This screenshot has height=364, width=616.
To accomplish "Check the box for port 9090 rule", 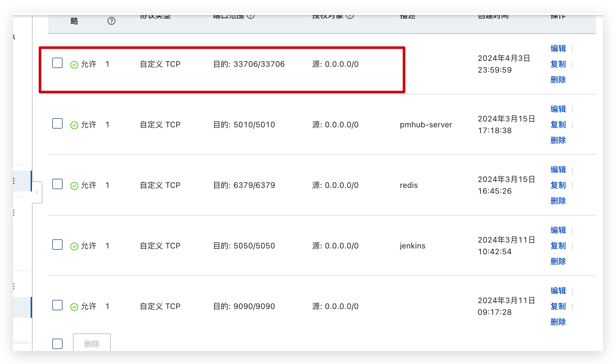I will (x=57, y=305).
